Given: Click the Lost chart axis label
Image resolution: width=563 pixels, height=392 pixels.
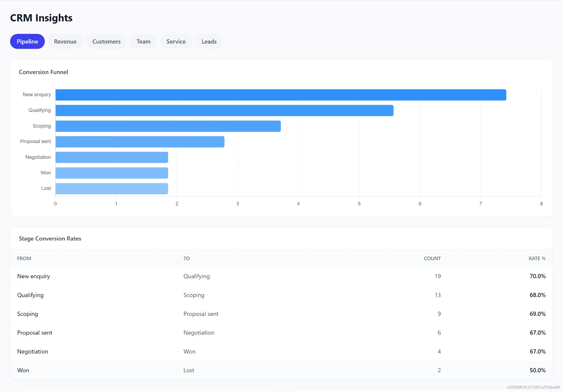Looking at the screenshot, I should pos(46,188).
